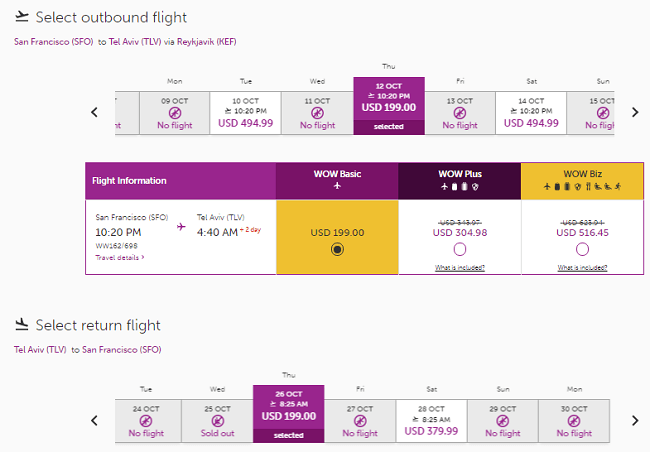
Task: Choose 10 OCT outbound date for USD 494.99
Action: click(x=245, y=113)
